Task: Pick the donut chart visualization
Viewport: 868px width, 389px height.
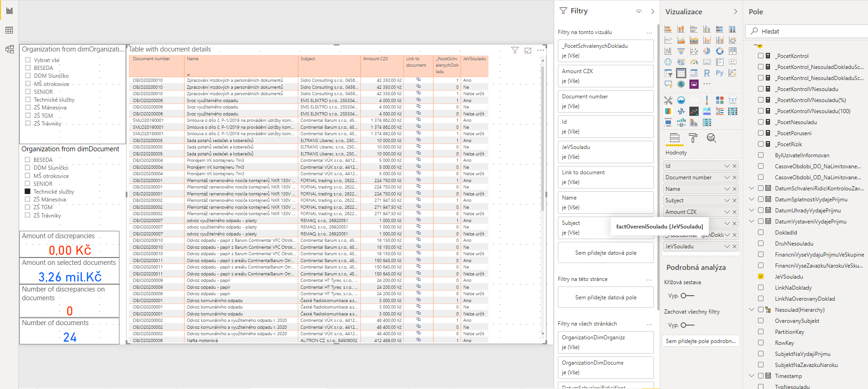Action: 720,51
